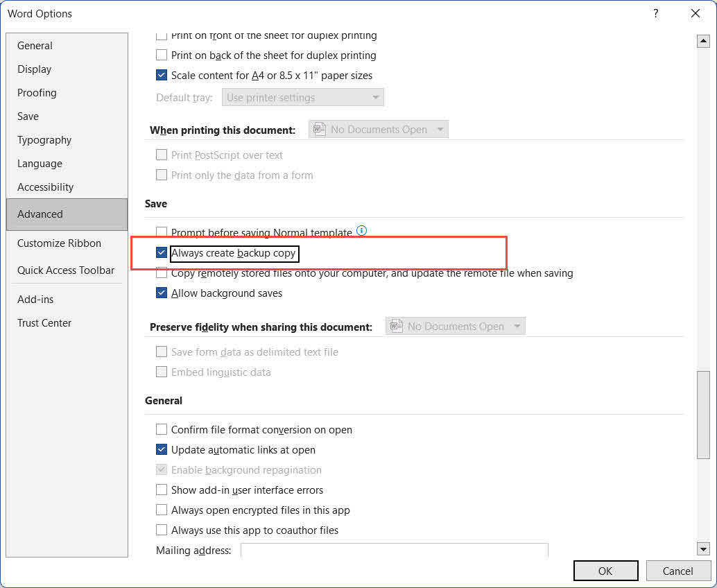717x588 pixels.
Task: Select the Display category
Action: coord(67,69)
